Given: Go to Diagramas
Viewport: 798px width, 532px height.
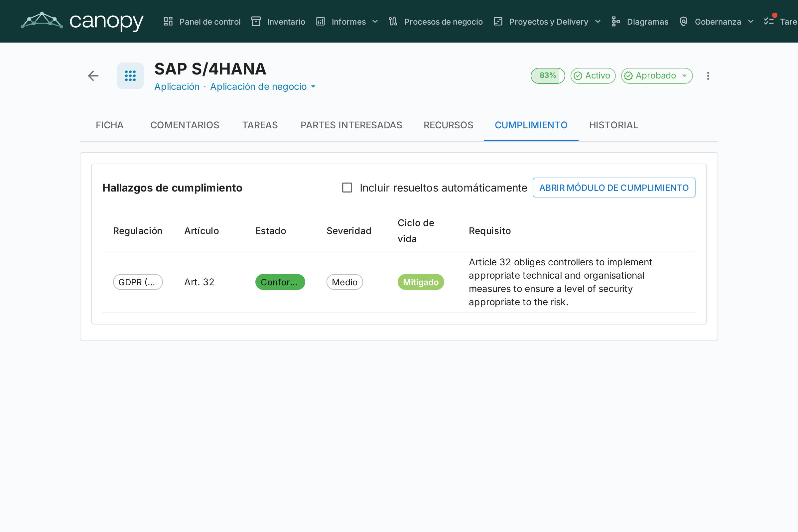Looking at the screenshot, I should (640, 21).
